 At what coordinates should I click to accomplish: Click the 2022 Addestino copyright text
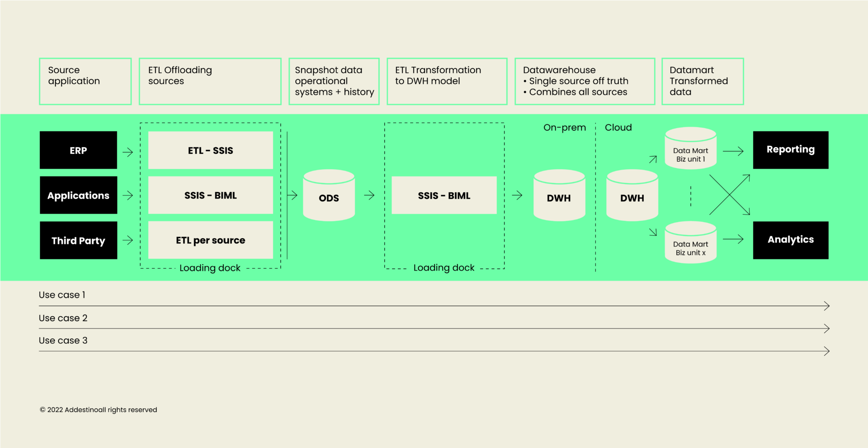coord(99,410)
